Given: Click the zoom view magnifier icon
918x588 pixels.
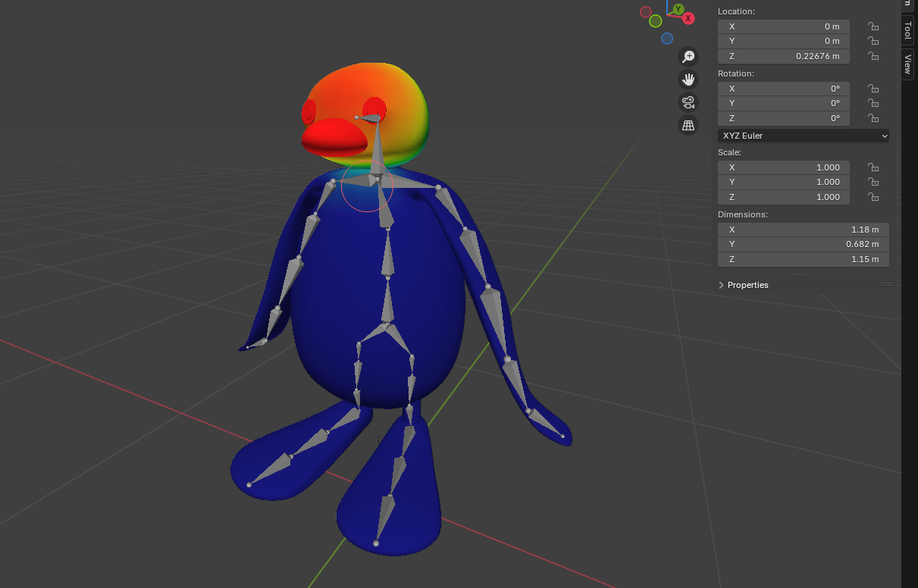Looking at the screenshot, I should coord(688,57).
